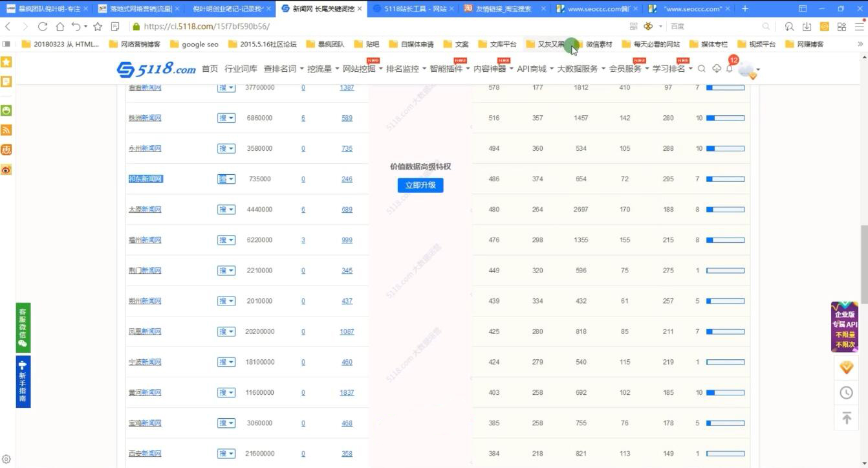The width and height of the screenshot is (868, 468).
Task: Open the reader mode icon by the star
Action: pyautogui.click(x=115, y=27)
